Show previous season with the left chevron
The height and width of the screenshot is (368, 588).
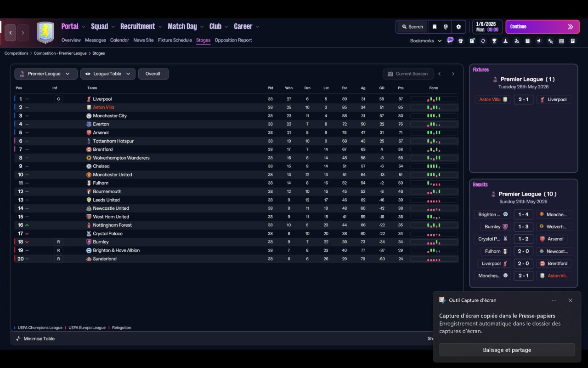pyautogui.click(x=440, y=74)
